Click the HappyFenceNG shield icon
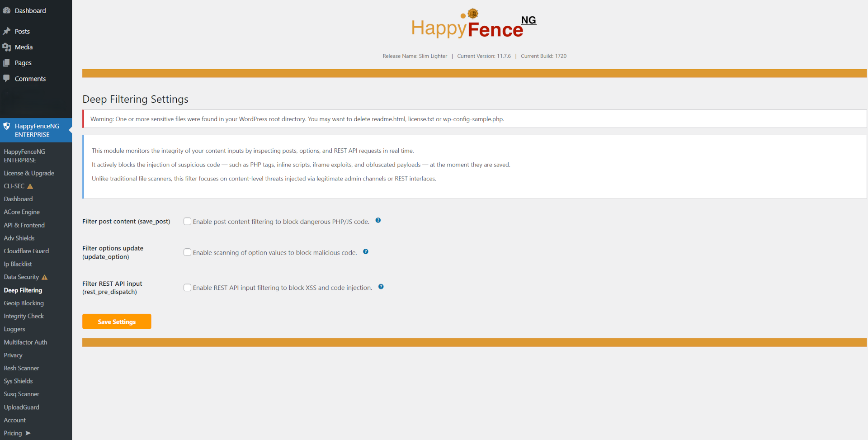The width and height of the screenshot is (868, 440). pyautogui.click(x=7, y=126)
